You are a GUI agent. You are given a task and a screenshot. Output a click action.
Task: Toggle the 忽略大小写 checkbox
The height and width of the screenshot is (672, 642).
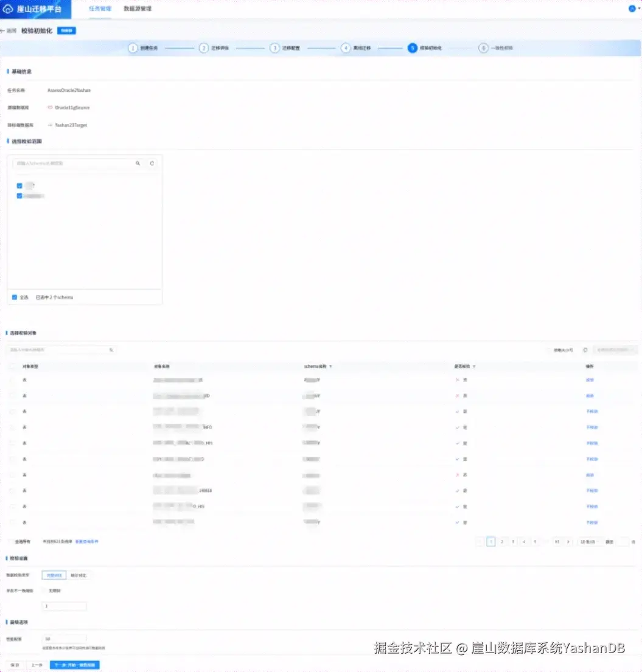point(550,350)
